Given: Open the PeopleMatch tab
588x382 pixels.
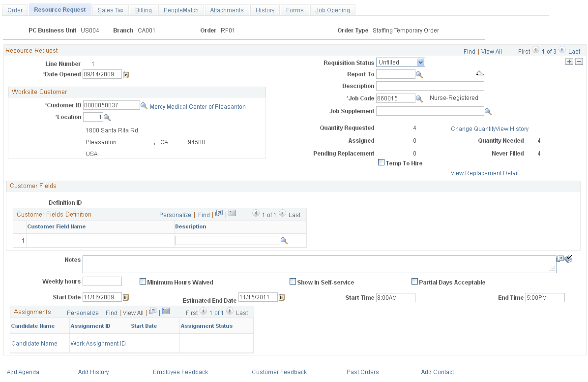Looking at the screenshot, I should (181, 10).
